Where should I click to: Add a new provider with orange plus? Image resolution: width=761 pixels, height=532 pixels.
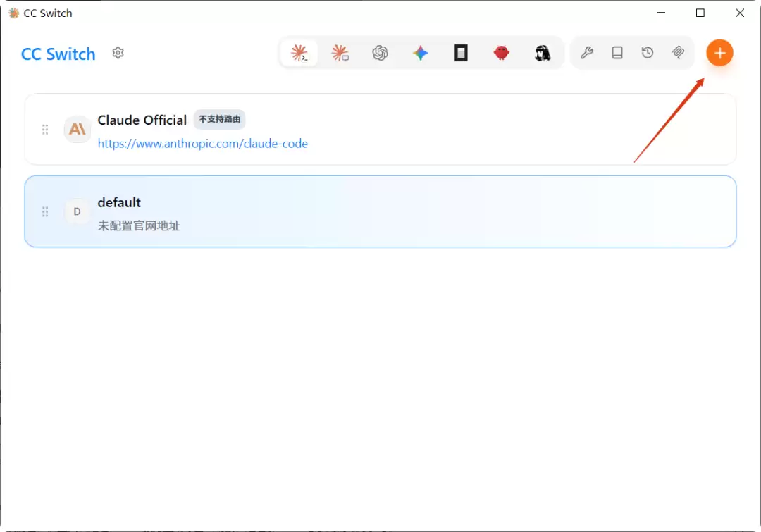click(x=719, y=52)
